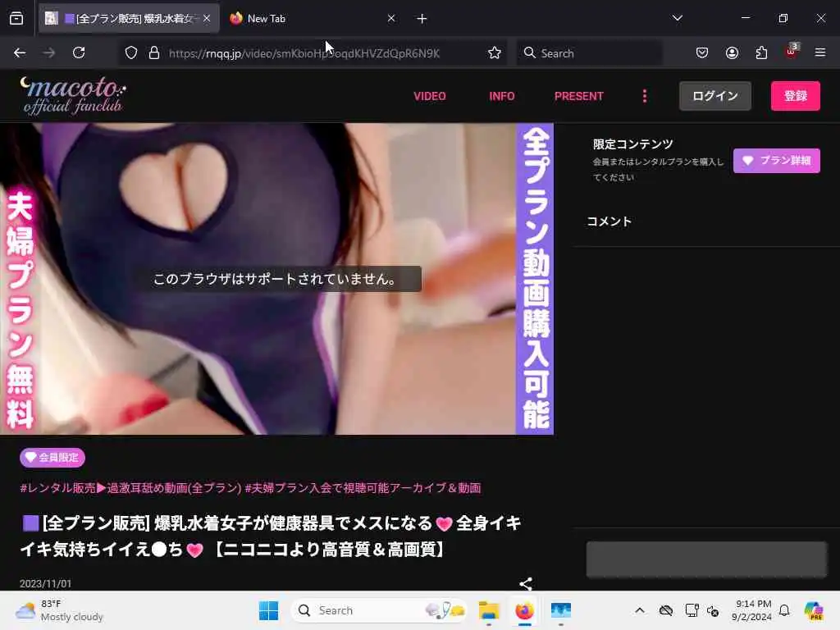This screenshot has height=630, width=840.
Task: Show hidden system tray icons chevron
Action: pos(640,610)
